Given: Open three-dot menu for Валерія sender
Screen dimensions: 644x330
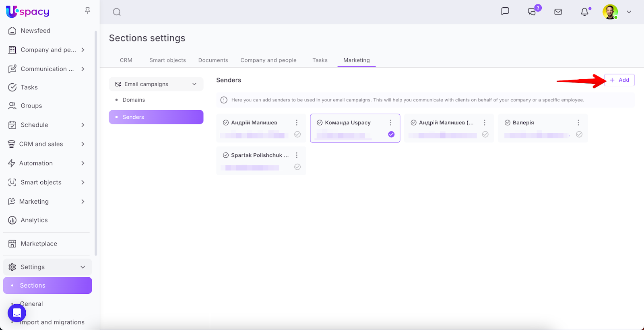Looking at the screenshot, I should click(578, 123).
